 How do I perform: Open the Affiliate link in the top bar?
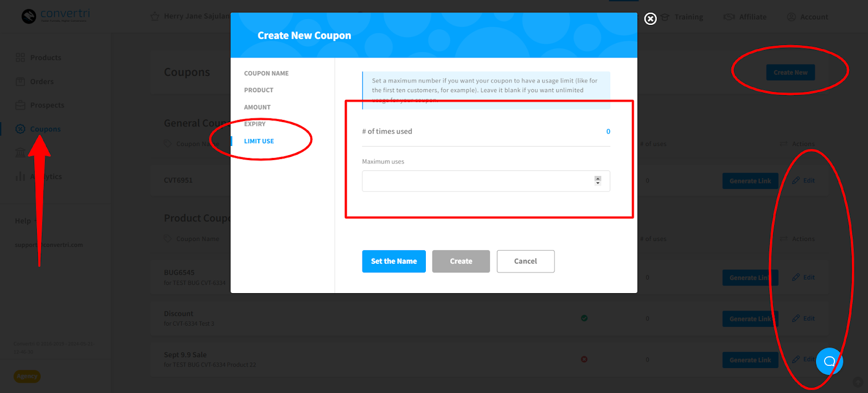pos(752,17)
